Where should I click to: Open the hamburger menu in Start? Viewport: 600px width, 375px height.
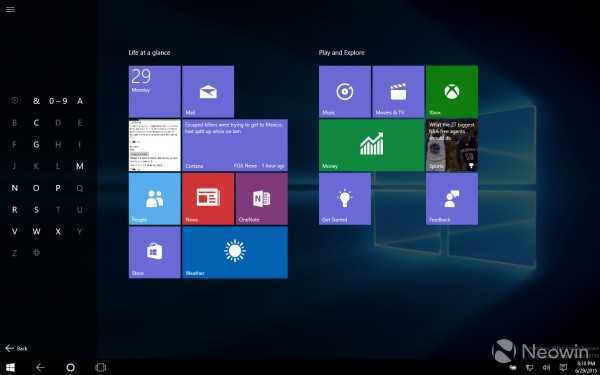10,9
